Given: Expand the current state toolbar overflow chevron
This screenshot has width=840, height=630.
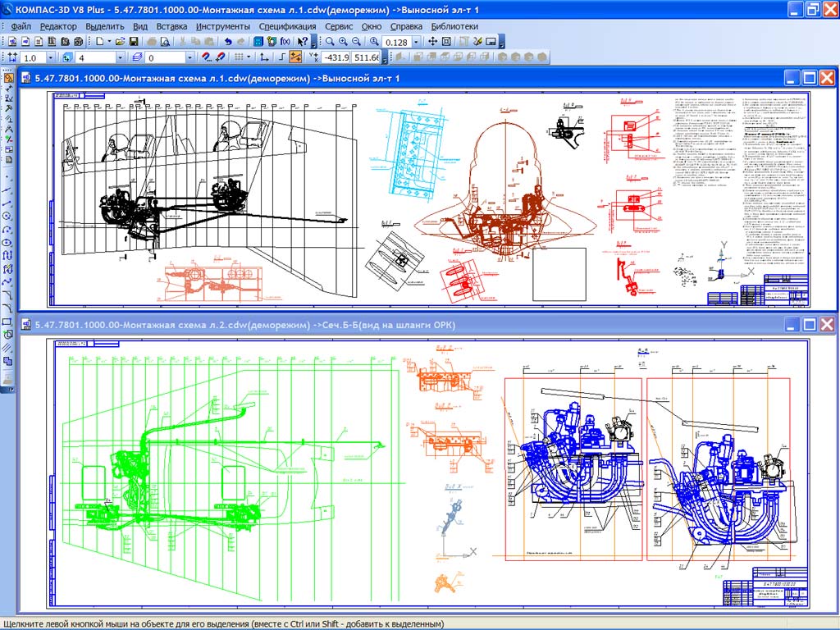Looking at the screenshot, I should tap(385, 57).
